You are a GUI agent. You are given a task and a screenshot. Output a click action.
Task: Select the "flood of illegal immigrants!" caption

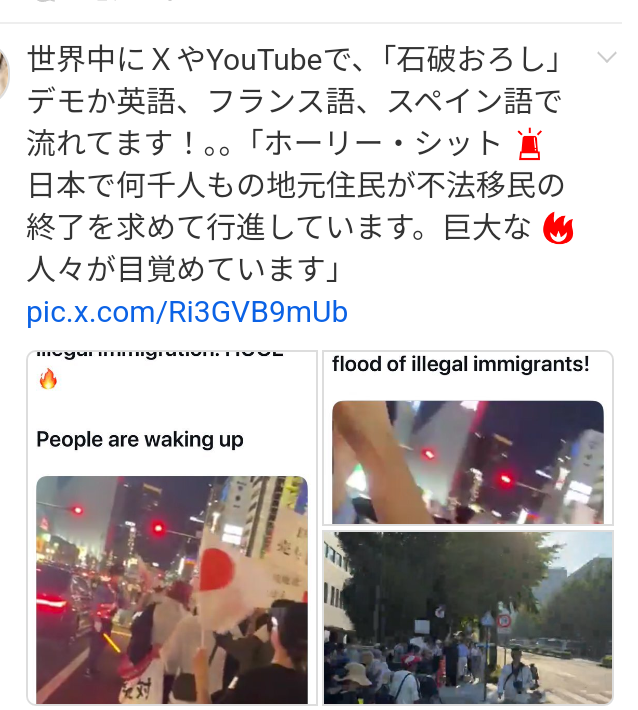tap(461, 364)
